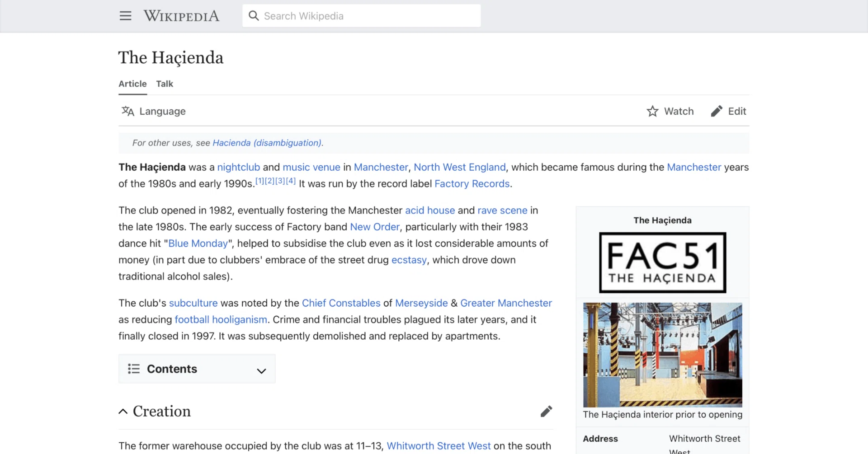Follow the Factory Records link
Image resolution: width=868 pixels, height=454 pixels.
point(472,183)
